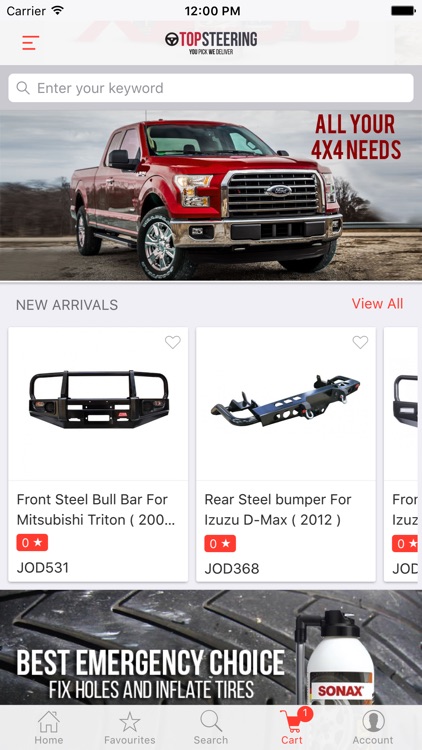Image resolution: width=422 pixels, height=750 pixels.
Task: Open the Account tab
Action: (x=373, y=728)
